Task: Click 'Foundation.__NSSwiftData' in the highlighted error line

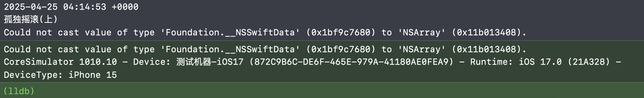Action: pos(230,49)
